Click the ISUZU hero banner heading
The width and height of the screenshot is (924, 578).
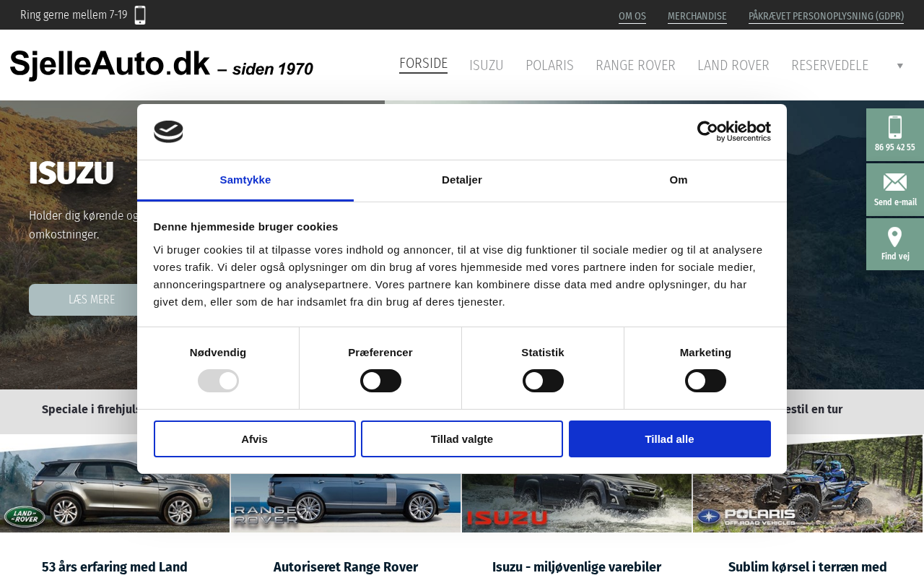coord(71,173)
